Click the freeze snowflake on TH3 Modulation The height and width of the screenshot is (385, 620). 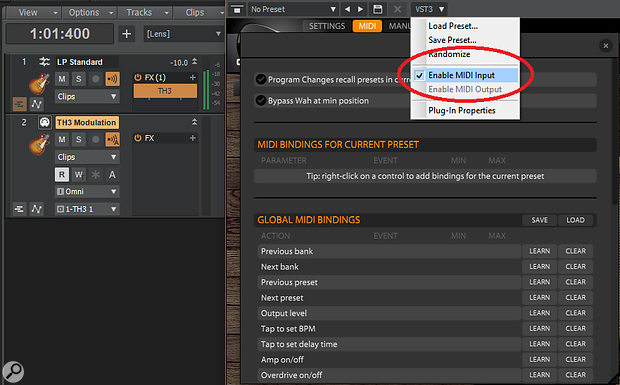pos(95,174)
